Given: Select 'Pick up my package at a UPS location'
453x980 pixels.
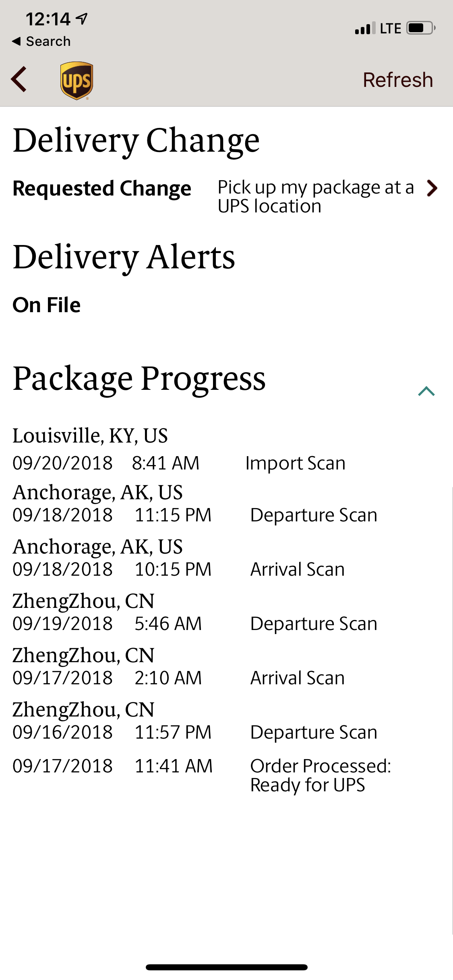Looking at the screenshot, I should click(315, 196).
